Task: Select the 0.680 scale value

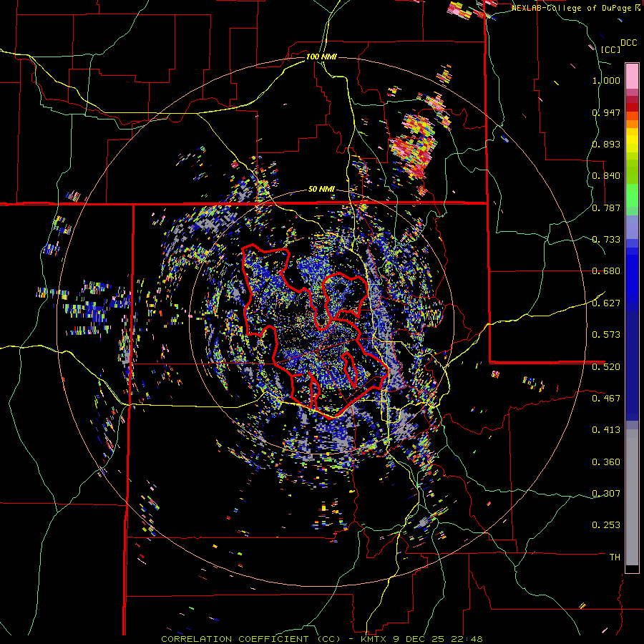Action: point(606,271)
